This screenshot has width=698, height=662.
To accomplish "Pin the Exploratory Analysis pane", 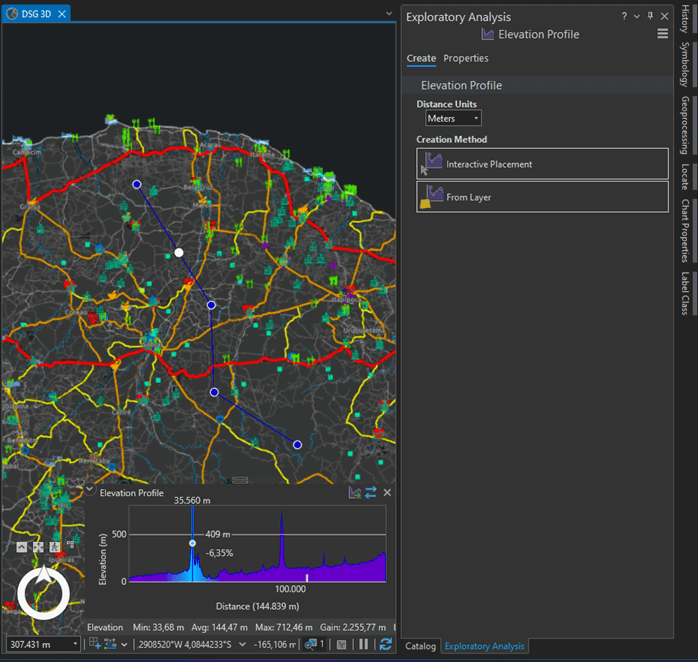I will click(650, 17).
